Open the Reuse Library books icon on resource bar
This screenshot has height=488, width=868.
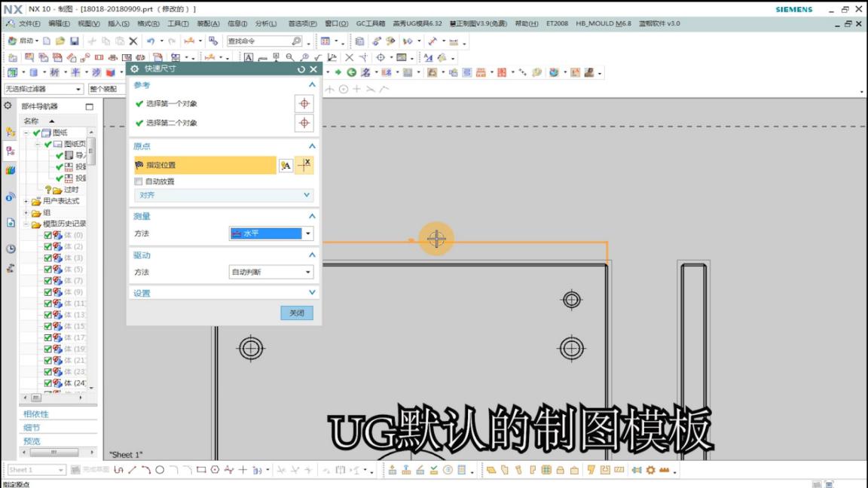click(11, 170)
